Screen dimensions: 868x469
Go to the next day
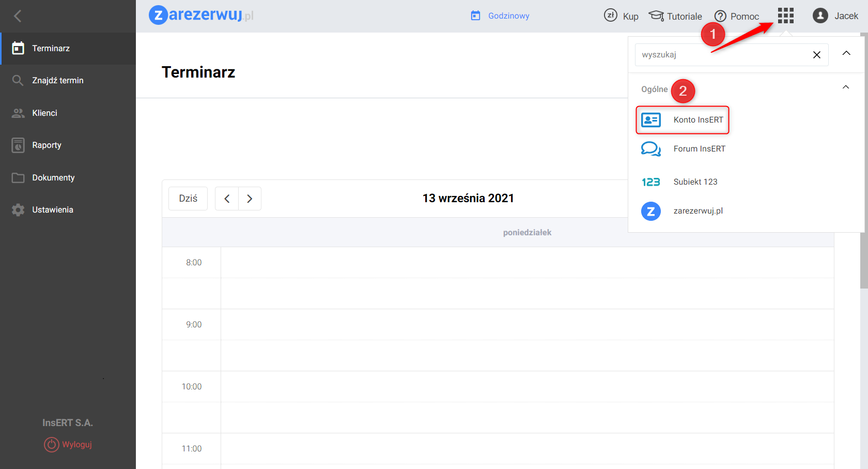[250, 199]
